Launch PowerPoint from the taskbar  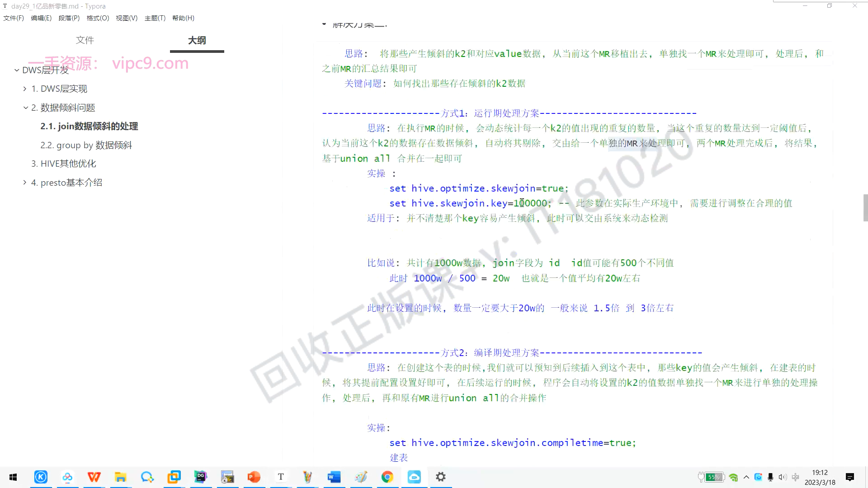click(x=254, y=477)
